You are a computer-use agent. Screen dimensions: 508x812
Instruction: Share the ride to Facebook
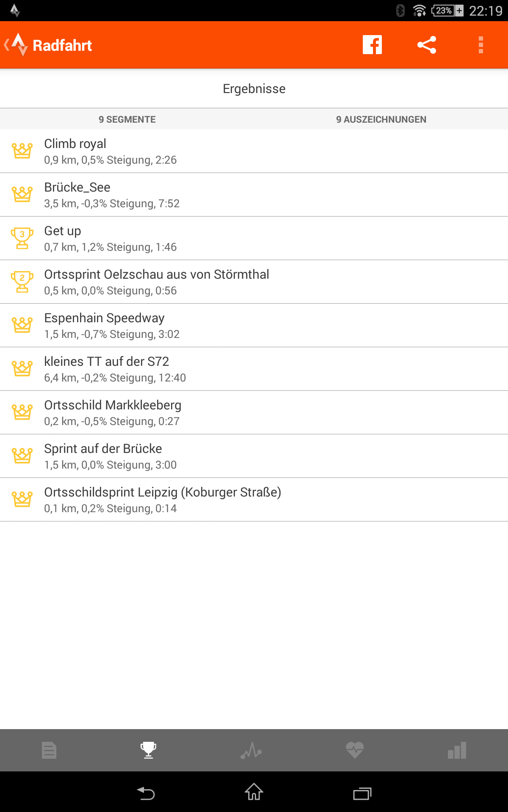(372, 45)
